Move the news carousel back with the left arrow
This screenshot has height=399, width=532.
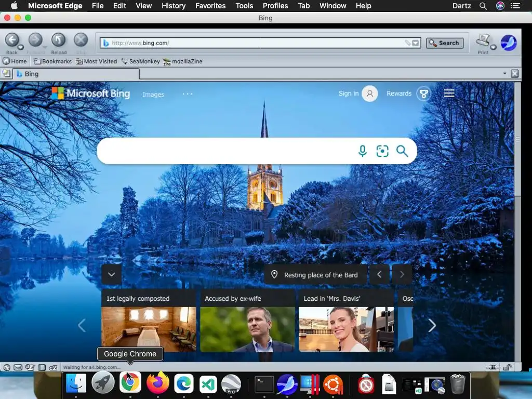coord(82,325)
